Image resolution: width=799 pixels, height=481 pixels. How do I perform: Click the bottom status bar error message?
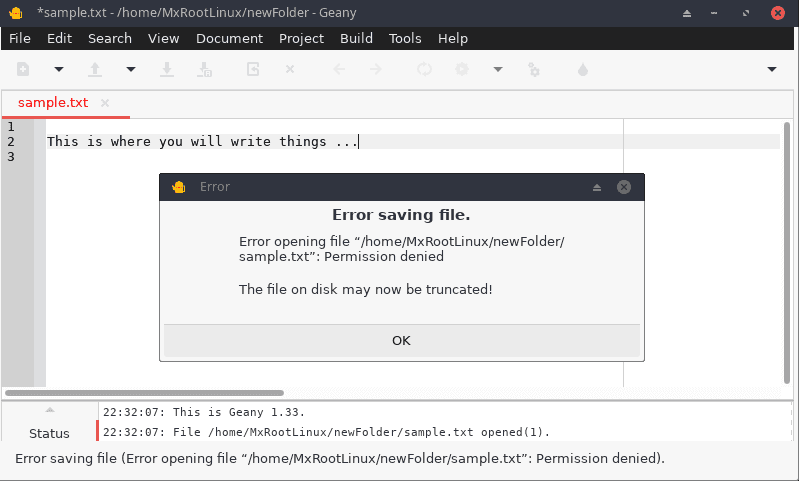(x=340, y=458)
